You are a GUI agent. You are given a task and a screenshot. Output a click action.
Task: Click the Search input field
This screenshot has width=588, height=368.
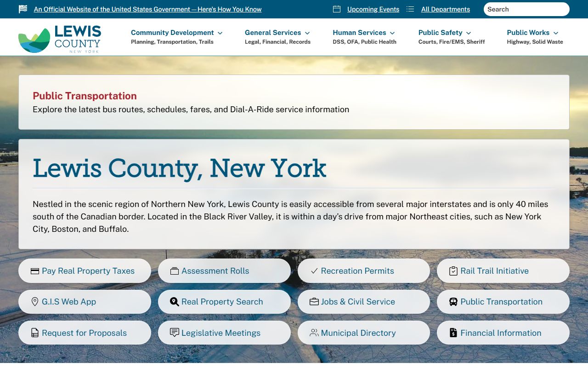click(x=526, y=9)
